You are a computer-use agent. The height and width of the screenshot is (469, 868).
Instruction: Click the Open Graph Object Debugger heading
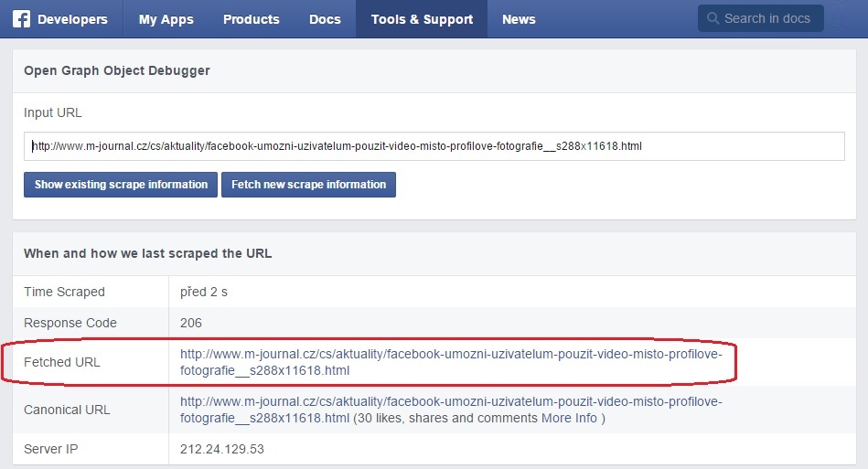coord(117,70)
